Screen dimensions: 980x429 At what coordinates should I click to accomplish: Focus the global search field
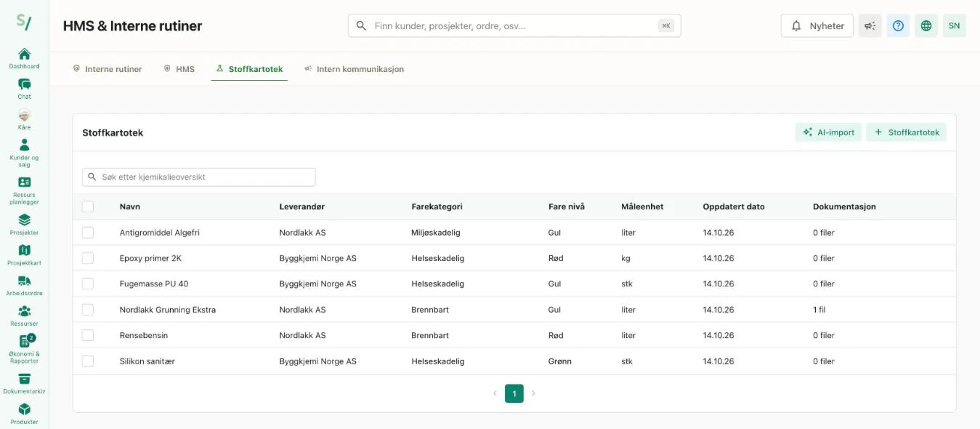coord(514,25)
